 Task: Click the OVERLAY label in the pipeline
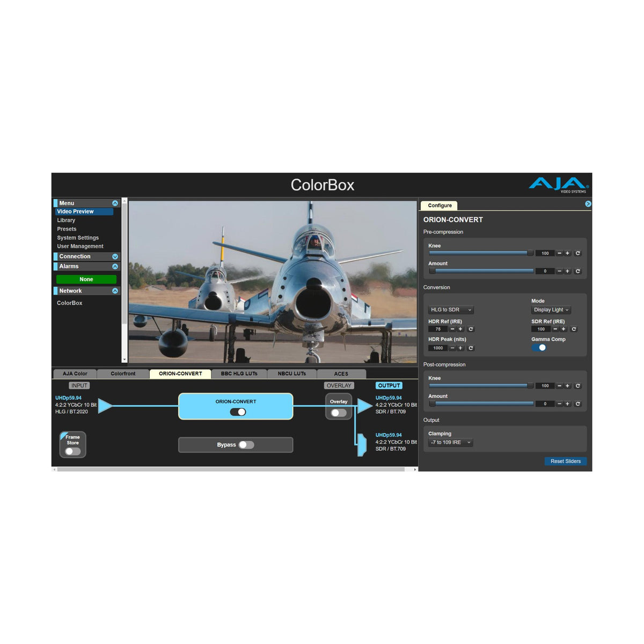(x=339, y=386)
